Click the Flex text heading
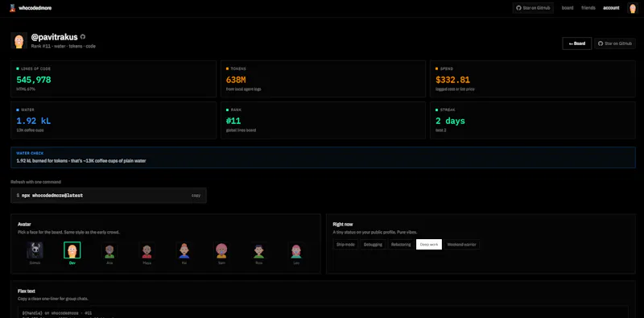Image resolution: width=644 pixels, height=318 pixels. pyautogui.click(x=27, y=291)
